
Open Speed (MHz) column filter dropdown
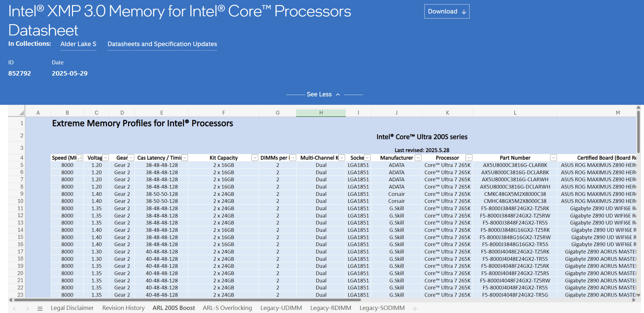(80, 158)
